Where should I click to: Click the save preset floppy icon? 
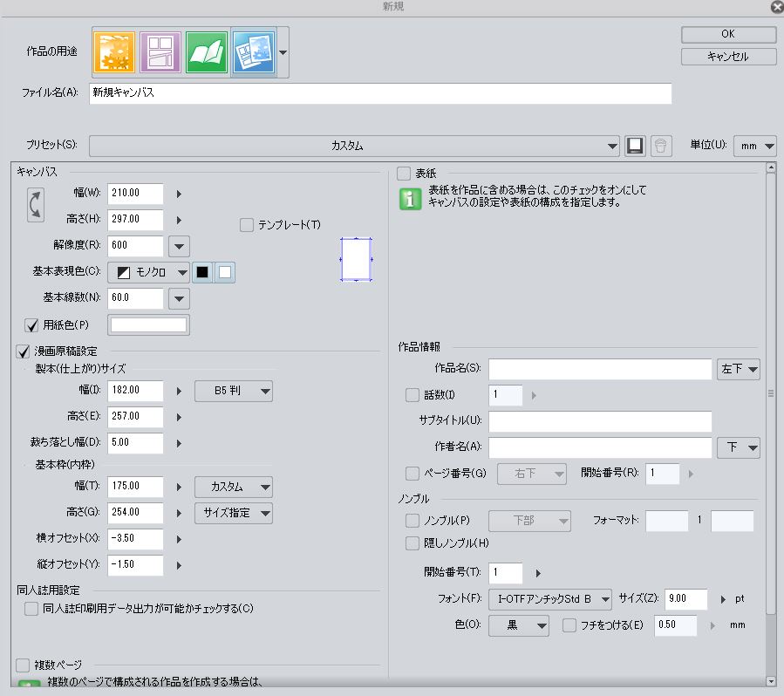[x=635, y=146]
